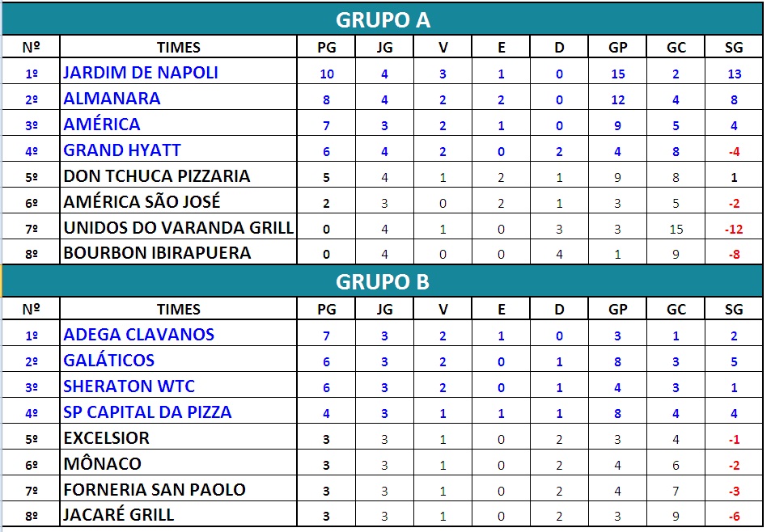This screenshot has height=532, width=771.
Task: Click the red -12 goal difference cell
Action: pyautogui.click(x=734, y=229)
